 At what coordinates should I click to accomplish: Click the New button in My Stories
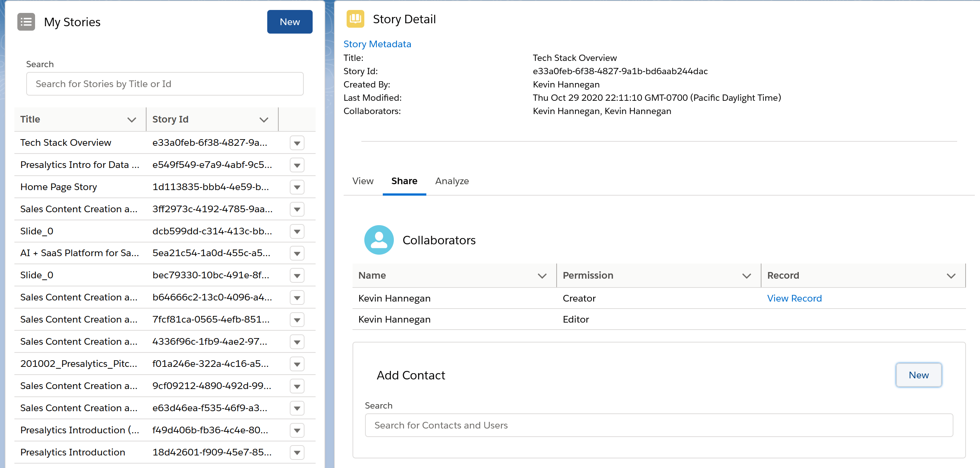289,22
